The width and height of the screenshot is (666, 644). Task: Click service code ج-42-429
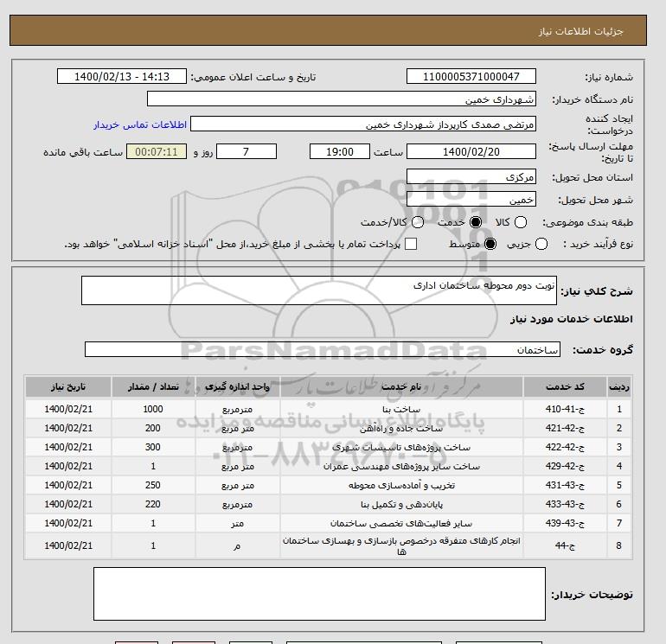565,466
